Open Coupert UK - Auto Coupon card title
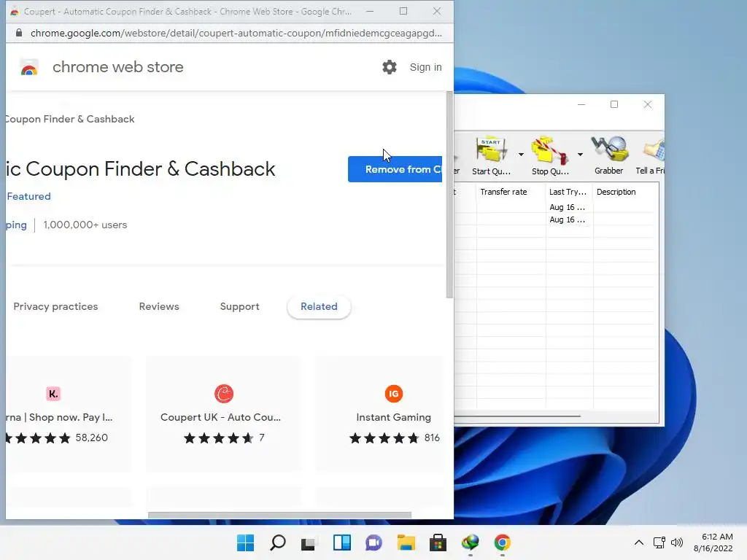Screen dimensions: 747x560 (220, 417)
